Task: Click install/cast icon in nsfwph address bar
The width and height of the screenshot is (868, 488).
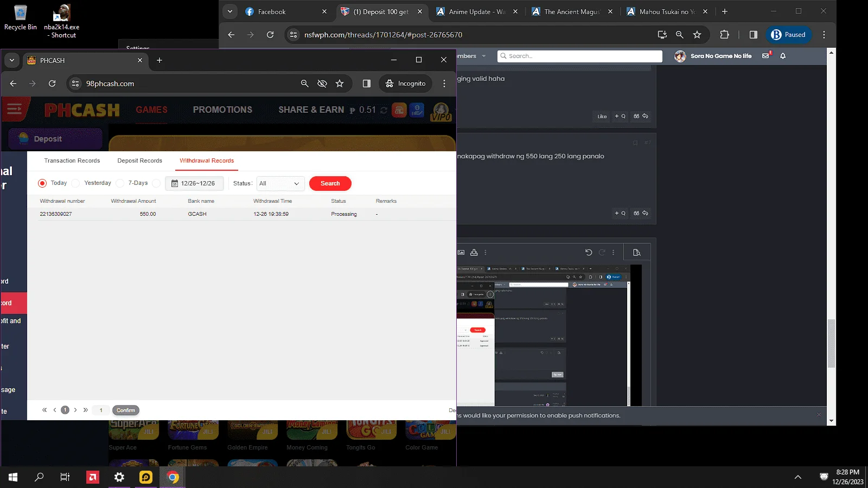Action: [662, 35]
